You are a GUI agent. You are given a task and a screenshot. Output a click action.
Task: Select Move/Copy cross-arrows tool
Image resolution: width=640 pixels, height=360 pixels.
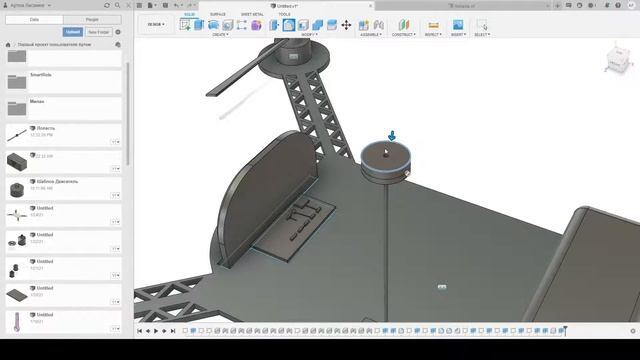[346, 25]
